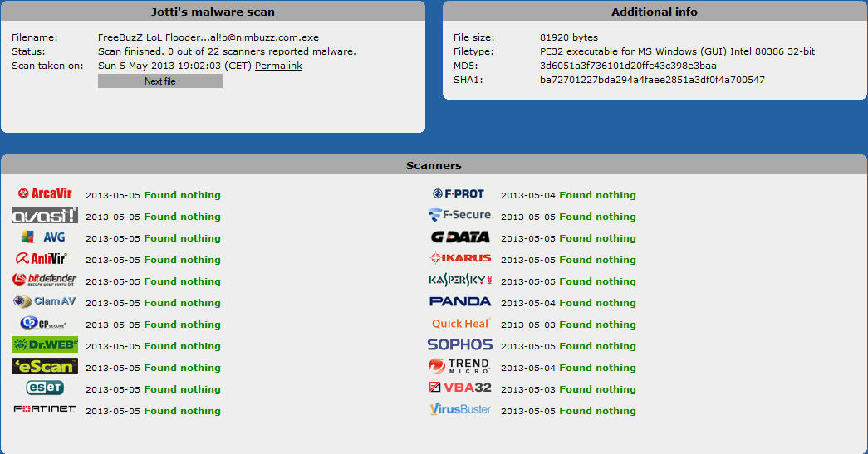Click the PANDA scanner logo

coord(460,301)
